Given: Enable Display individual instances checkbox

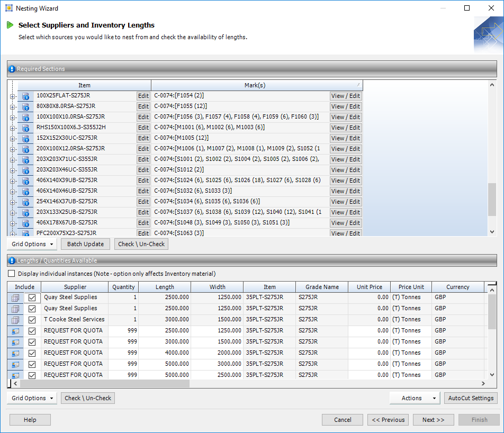Looking at the screenshot, I should [x=12, y=274].
